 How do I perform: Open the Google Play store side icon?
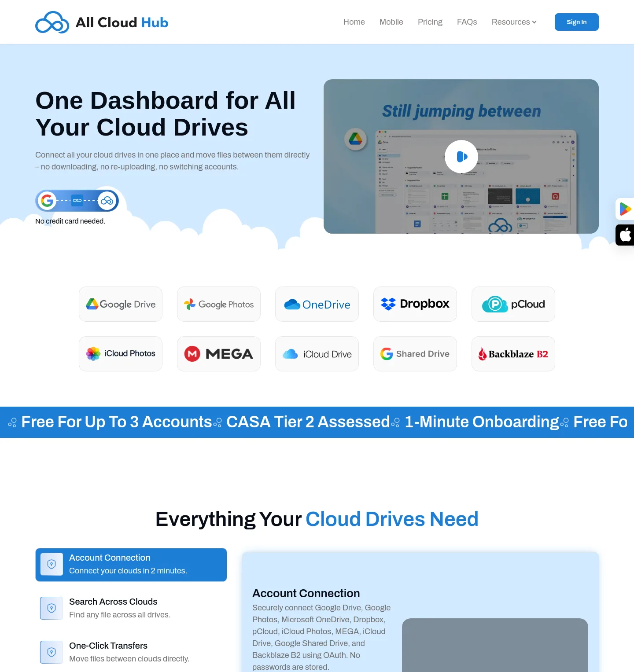pyautogui.click(x=625, y=209)
